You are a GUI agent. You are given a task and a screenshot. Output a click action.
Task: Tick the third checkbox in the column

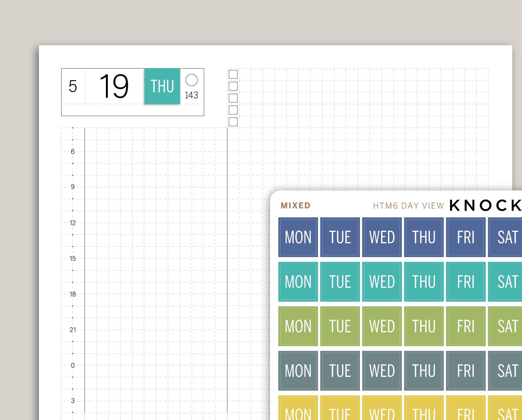(x=233, y=98)
